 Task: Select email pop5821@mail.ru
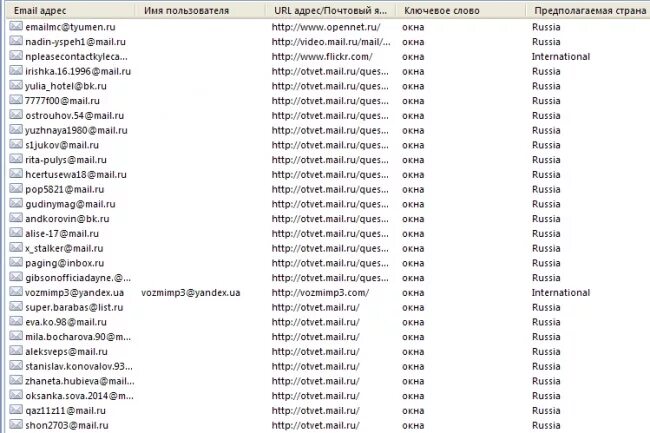[x=64, y=189]
